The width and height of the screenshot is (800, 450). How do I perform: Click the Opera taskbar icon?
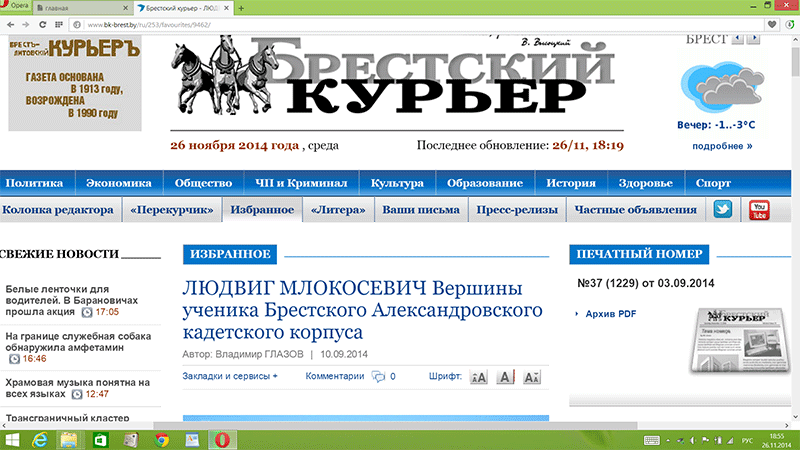pyautogui.click(x=222, y=440)
